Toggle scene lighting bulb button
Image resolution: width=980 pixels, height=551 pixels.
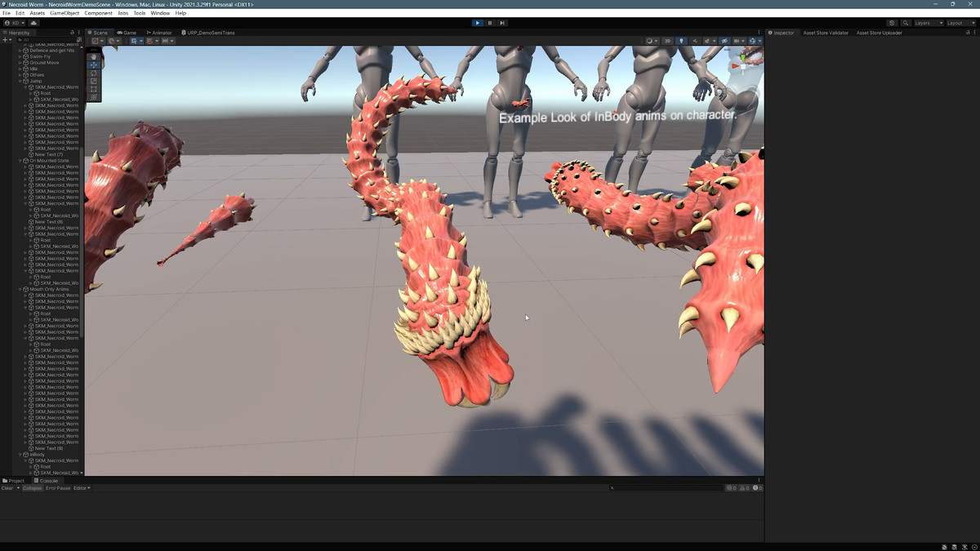[x=681, y=41]
